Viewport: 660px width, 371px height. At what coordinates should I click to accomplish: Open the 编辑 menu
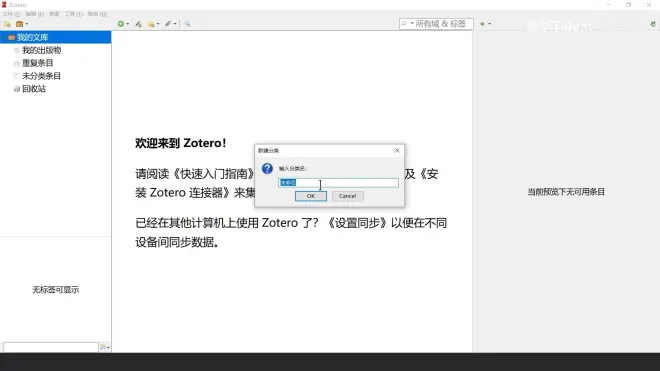click(35, 14)
